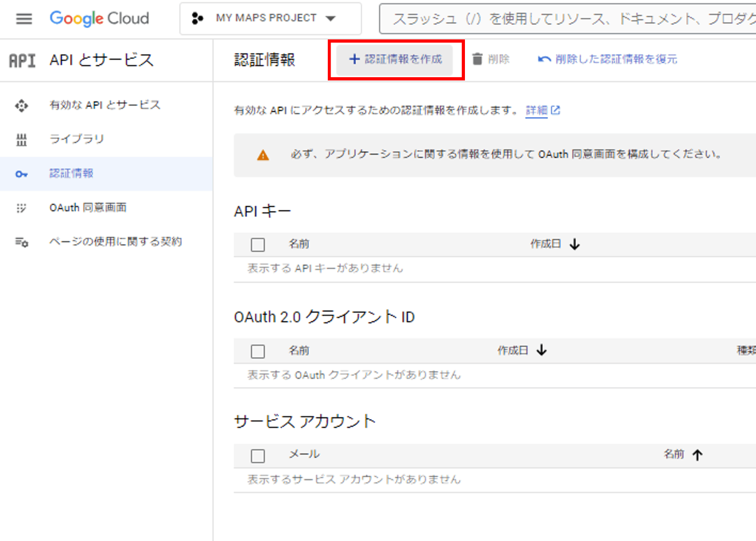Click the 有効な API とサービス sidebar icon
Viewport: 756px width, 541px height.
pos(21,105)
